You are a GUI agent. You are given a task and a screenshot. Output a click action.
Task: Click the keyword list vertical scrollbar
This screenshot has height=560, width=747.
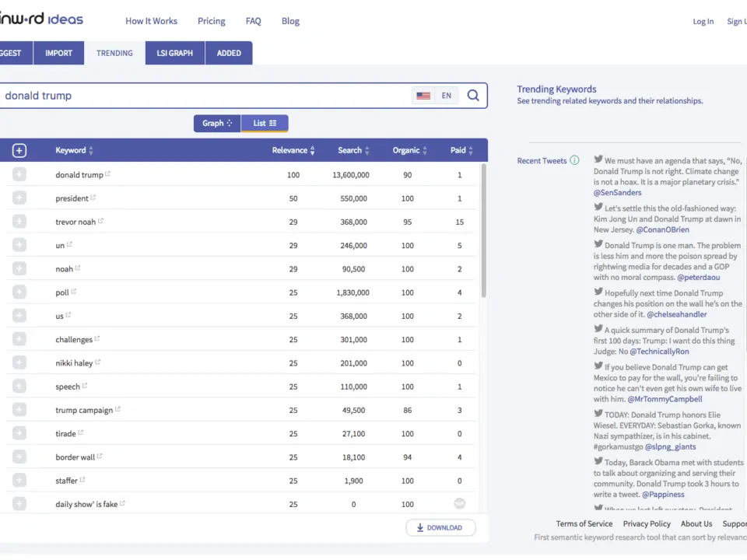pyautogui.click(x=483, y=230)
